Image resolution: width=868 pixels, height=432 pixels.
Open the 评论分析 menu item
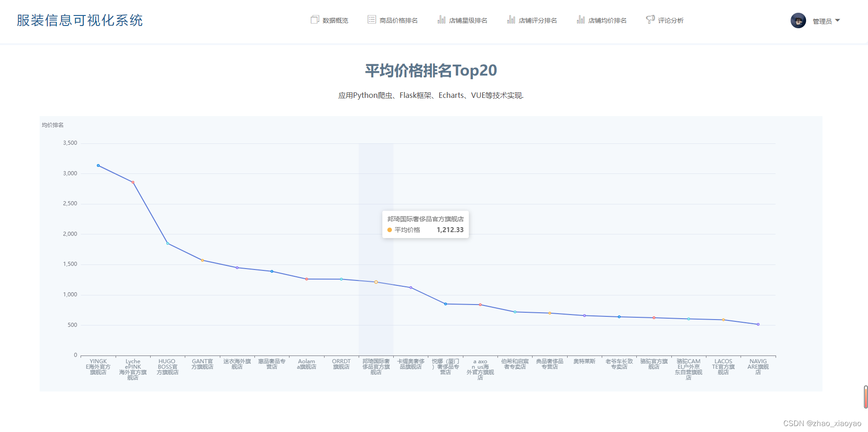pyautogui.click(x=665, y=20)
